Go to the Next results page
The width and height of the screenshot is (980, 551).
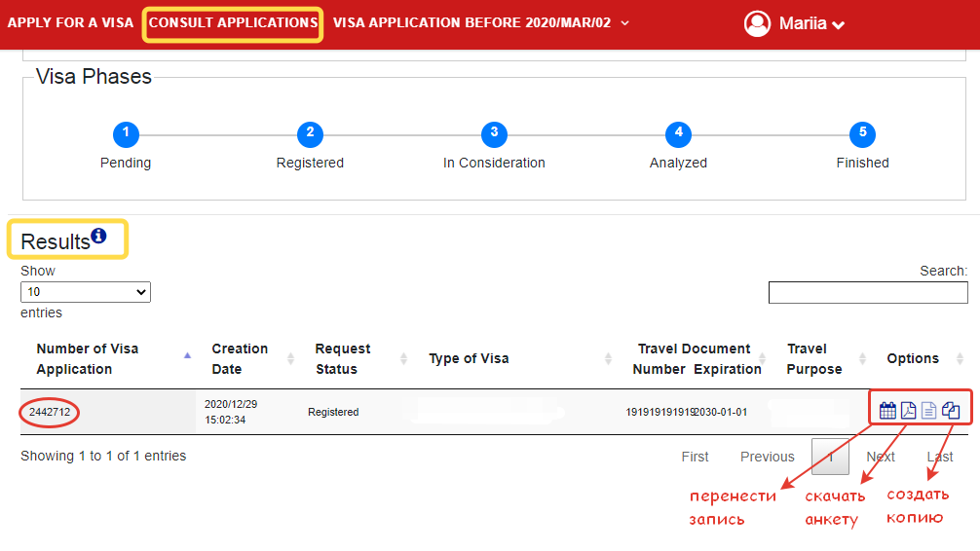coord(881,457)
